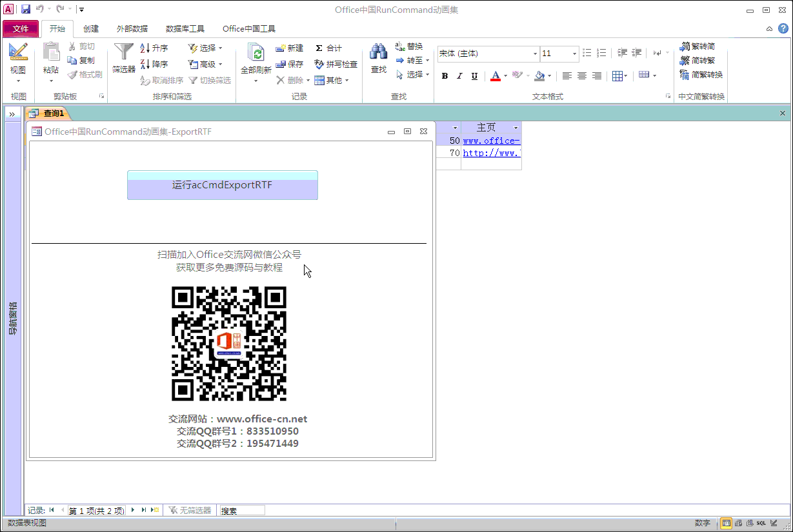This screenshot has height=532, width=793.
Task: Toggle Bold formatting
Action: click(x=445, y=76)
